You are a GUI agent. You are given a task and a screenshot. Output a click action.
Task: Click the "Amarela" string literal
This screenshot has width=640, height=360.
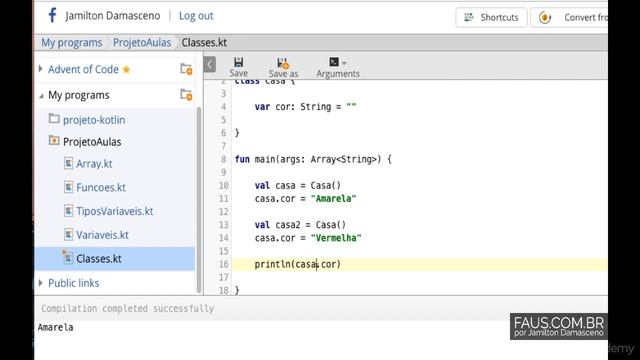point(333,199)
